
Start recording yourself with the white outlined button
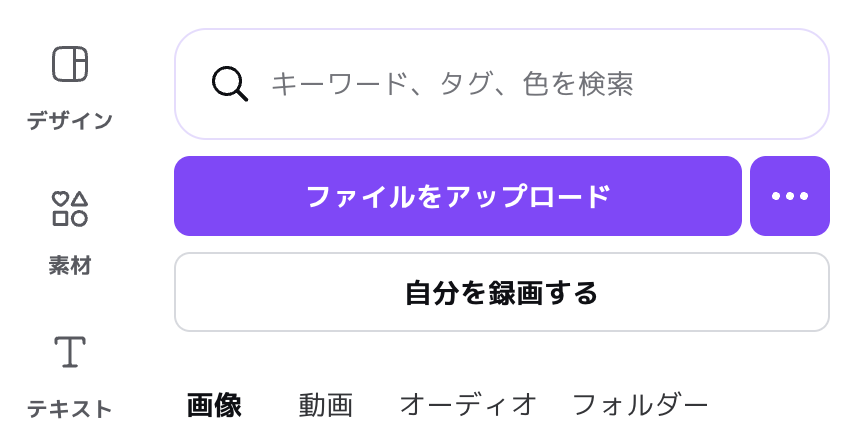(501, 293)
